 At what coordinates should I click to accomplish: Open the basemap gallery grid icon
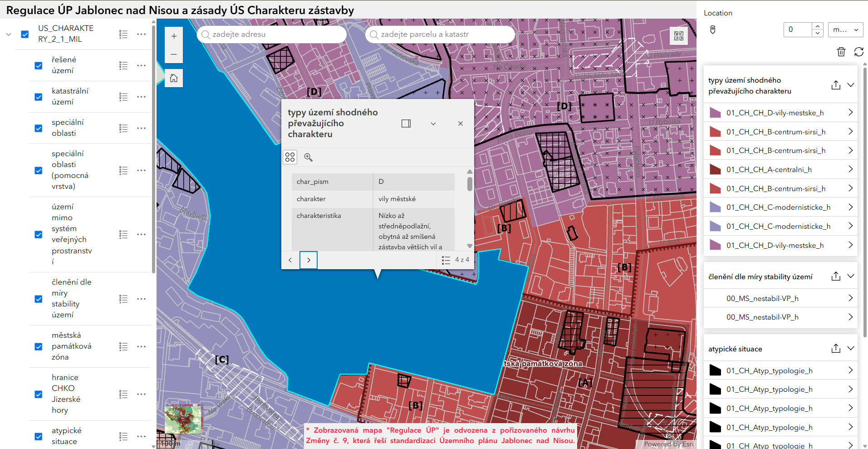click(x=679, y=36)
